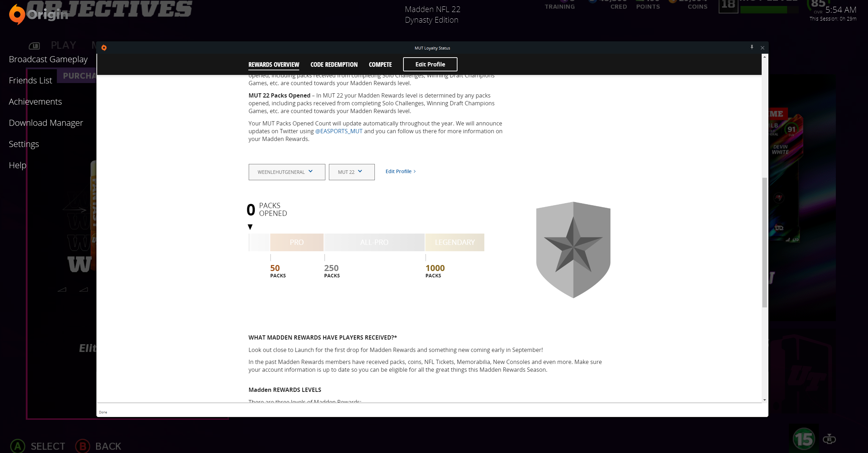This screenshot has width=868, height=453.
Task: Click the Done status bar text
Action: tap(103, 412)
